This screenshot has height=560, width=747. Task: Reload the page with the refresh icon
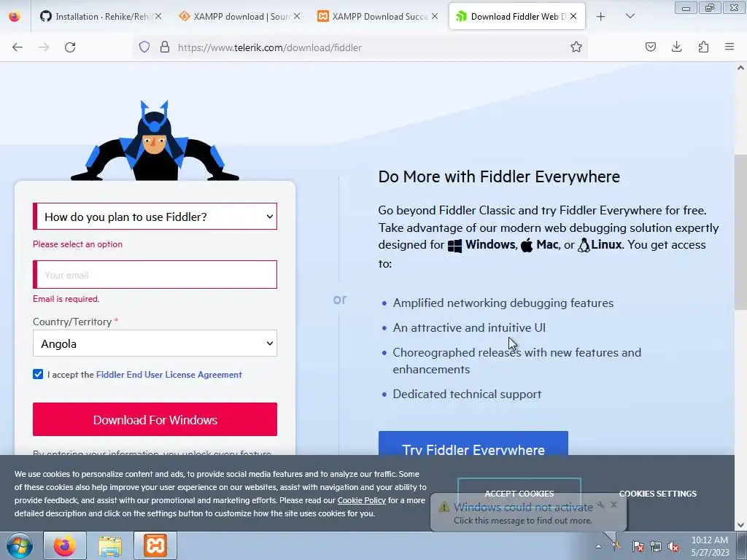coord(70,47)
